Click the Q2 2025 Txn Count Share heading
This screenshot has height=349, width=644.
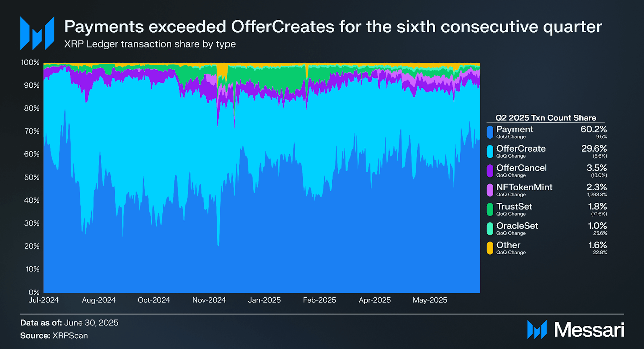[546, 118]
